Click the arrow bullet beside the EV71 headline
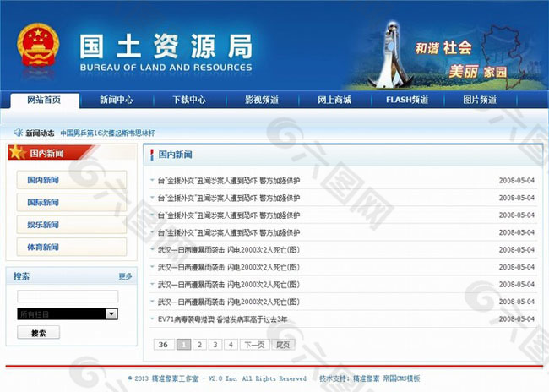The image size is (549, 392). coord(152,319)
